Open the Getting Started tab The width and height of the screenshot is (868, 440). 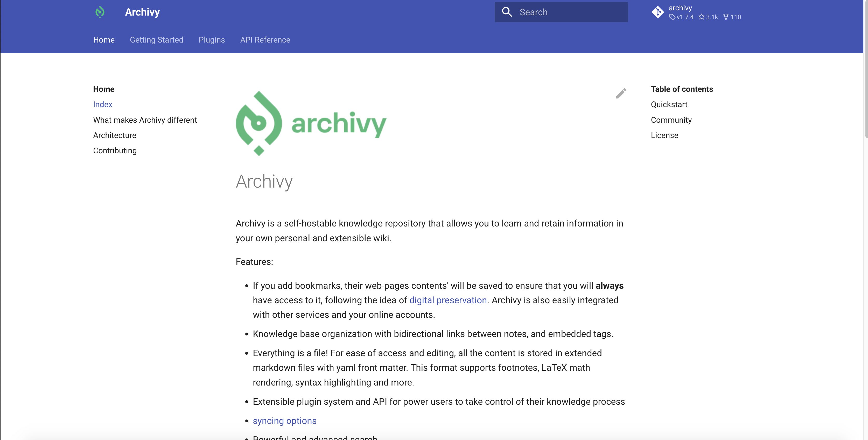coord(156,40)
